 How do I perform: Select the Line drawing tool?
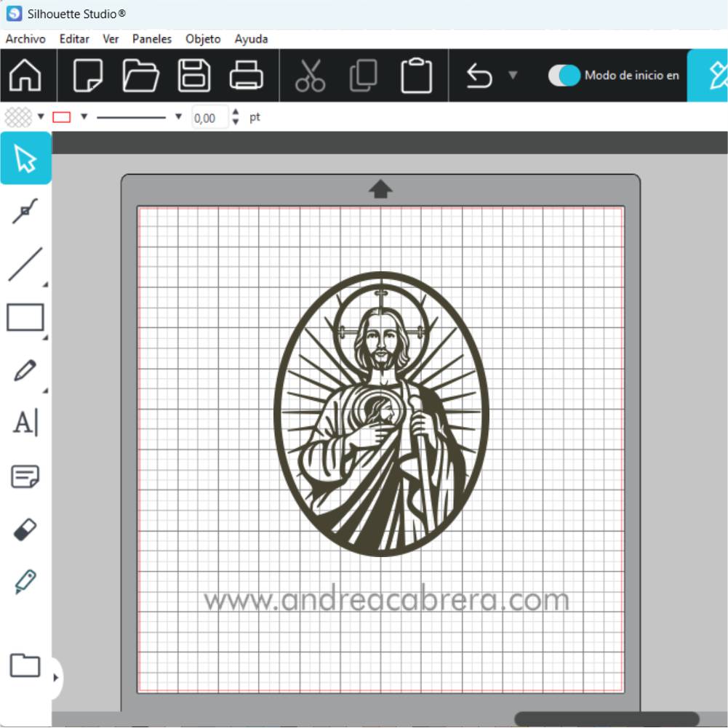25,265
